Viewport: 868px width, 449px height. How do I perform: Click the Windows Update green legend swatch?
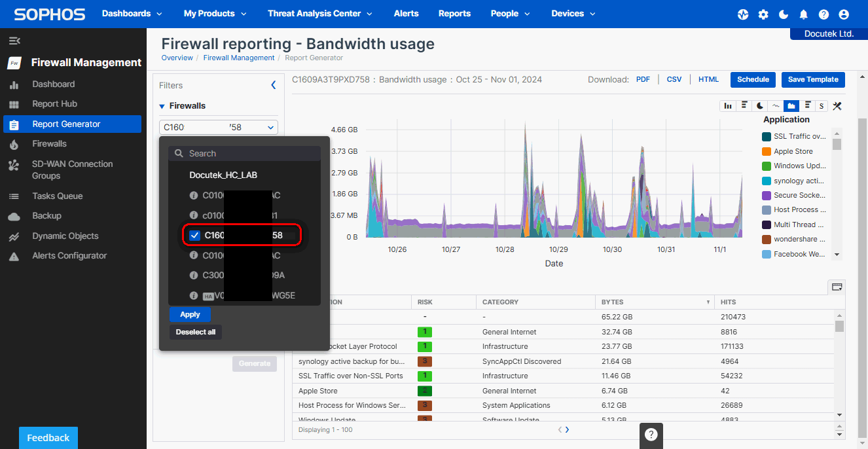pos(767,166)
